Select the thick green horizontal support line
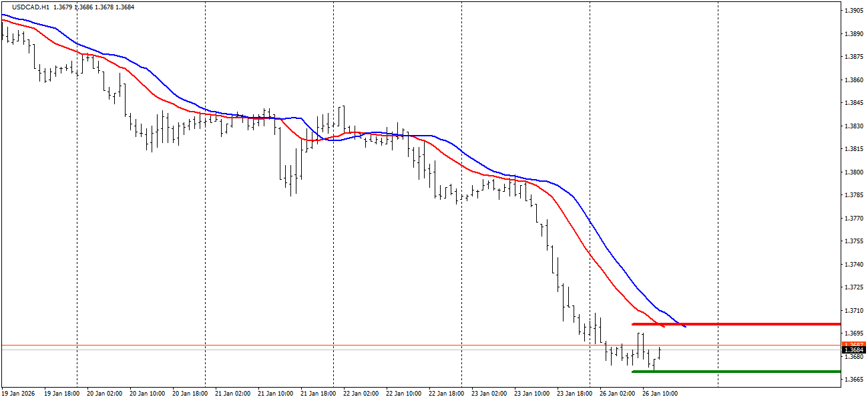 click(x=736, y=372)
